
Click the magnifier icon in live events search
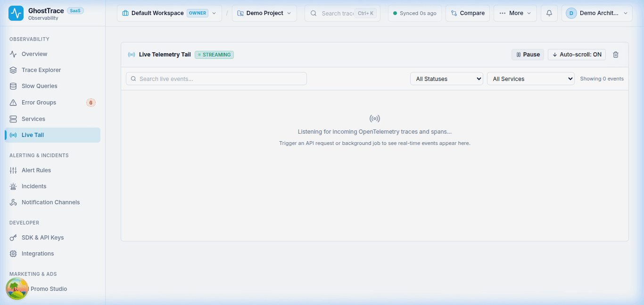point(134,79)
